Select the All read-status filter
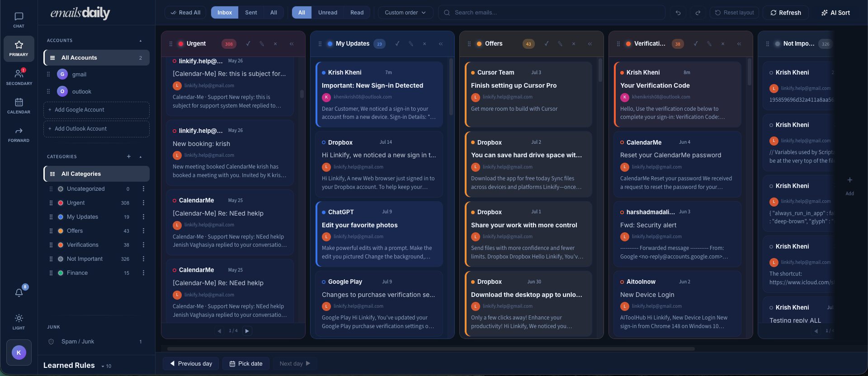 coord(302,13)
